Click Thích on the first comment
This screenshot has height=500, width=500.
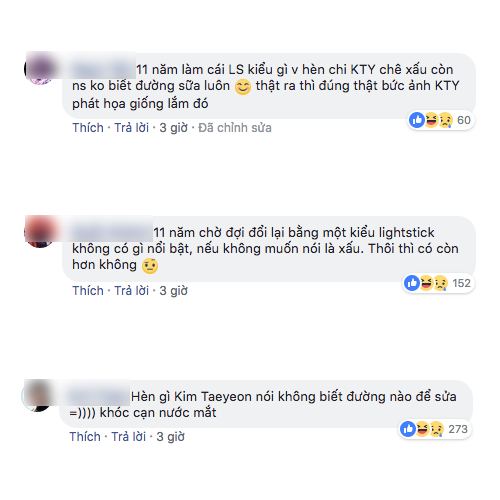pos(88,128)
